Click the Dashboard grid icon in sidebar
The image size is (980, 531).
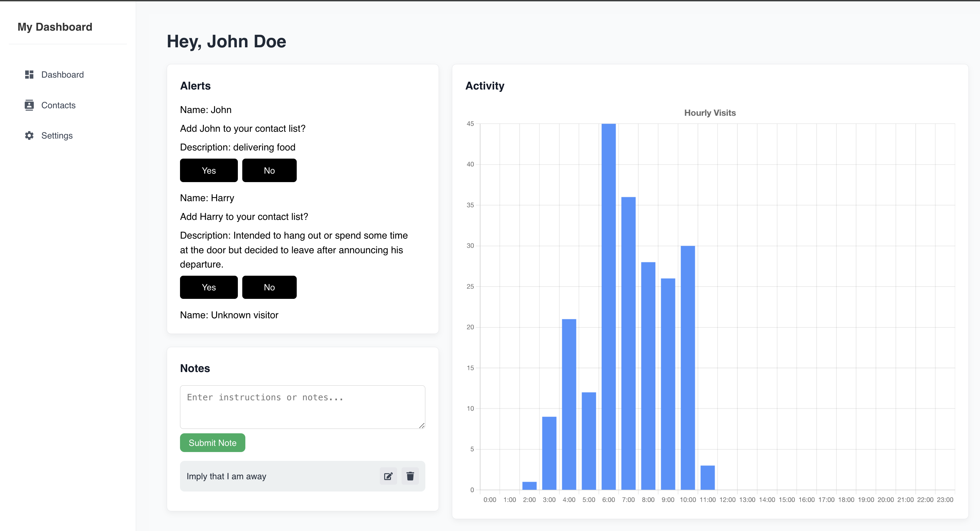tap(29, 75)
